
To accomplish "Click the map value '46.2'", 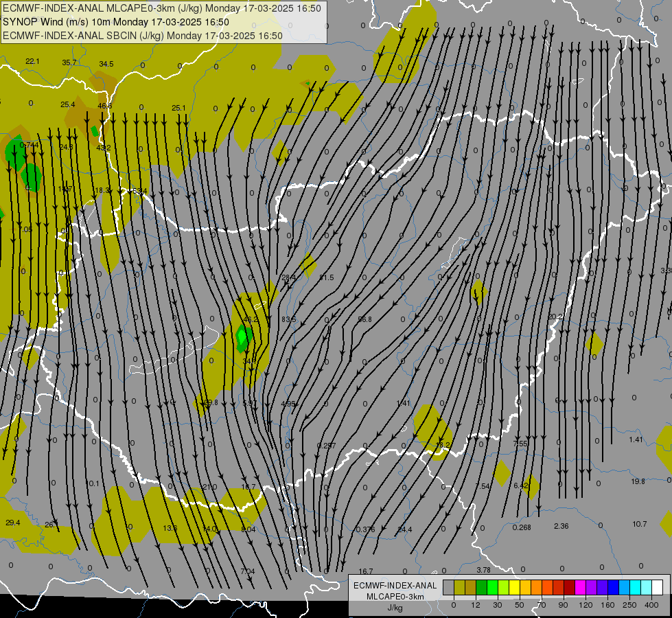I will 251,319.
